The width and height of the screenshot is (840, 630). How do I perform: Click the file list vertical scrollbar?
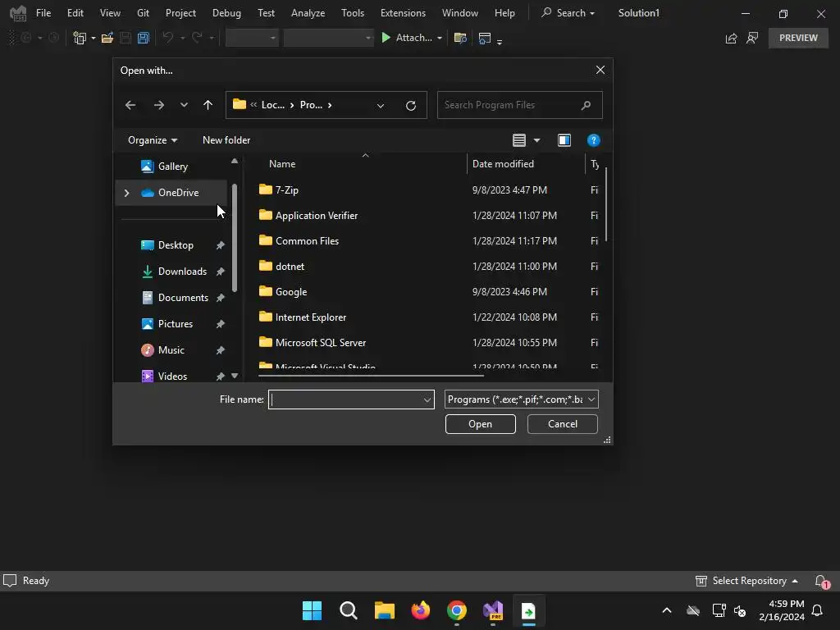pos(606,204)
